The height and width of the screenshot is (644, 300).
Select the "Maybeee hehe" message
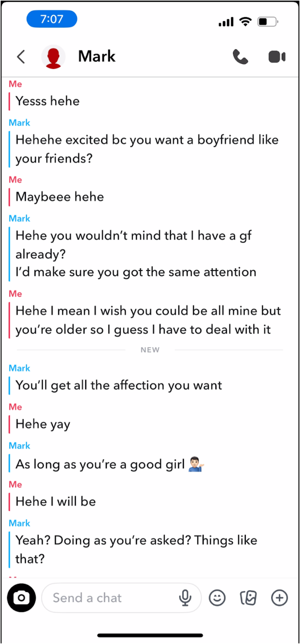coord(60,197)
